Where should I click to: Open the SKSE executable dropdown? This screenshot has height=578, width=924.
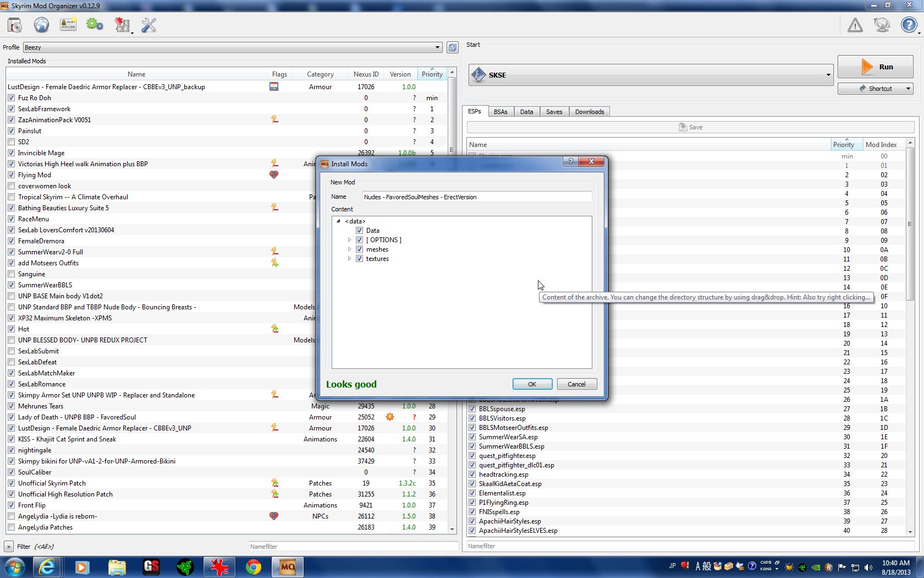coord(828,75)
